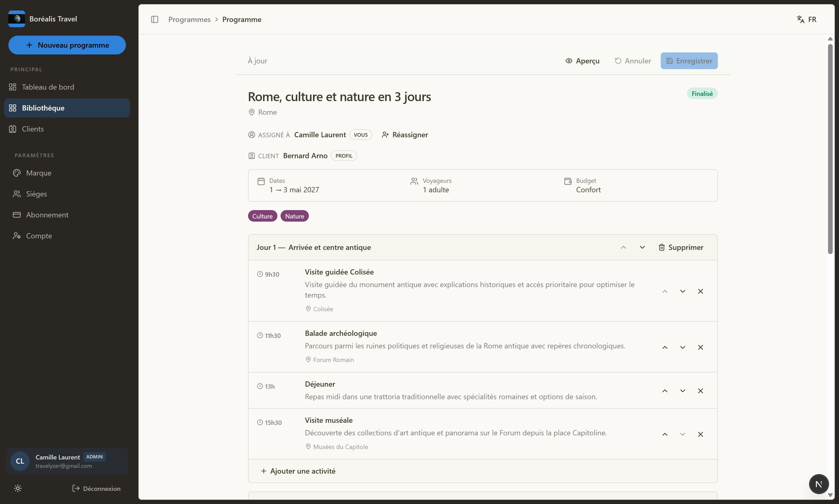Click Supprimer to delete Jour 1
Screen dimensions: 839x504
point(681,247)
